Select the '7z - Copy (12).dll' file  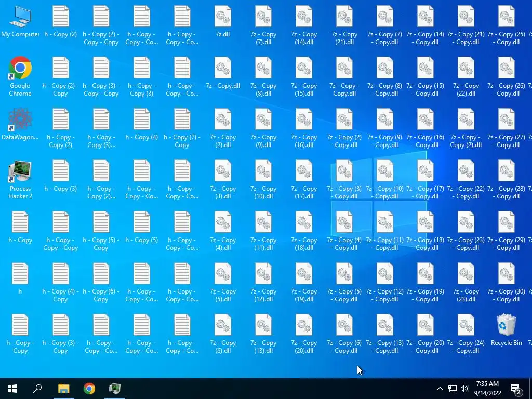pos(263,283)
